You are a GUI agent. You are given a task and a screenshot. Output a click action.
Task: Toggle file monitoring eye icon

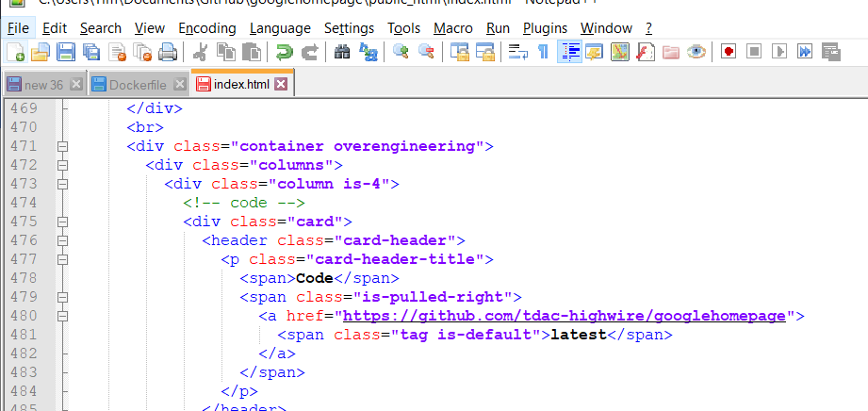coord(696,52)
